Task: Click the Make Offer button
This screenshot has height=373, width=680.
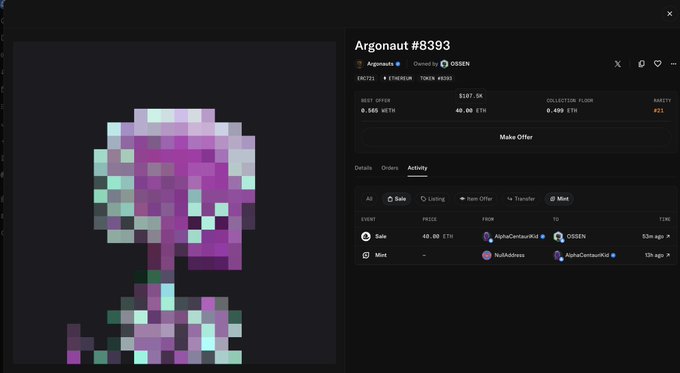Action: 516,137
